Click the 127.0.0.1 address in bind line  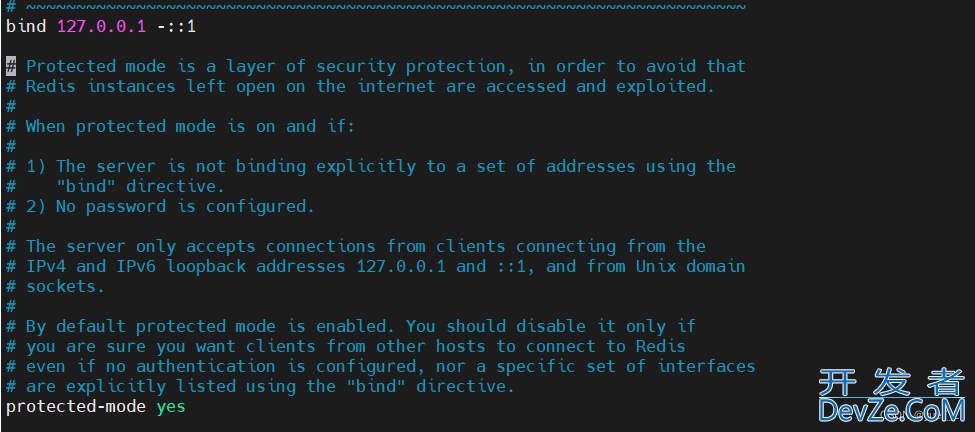coord(102,27)
